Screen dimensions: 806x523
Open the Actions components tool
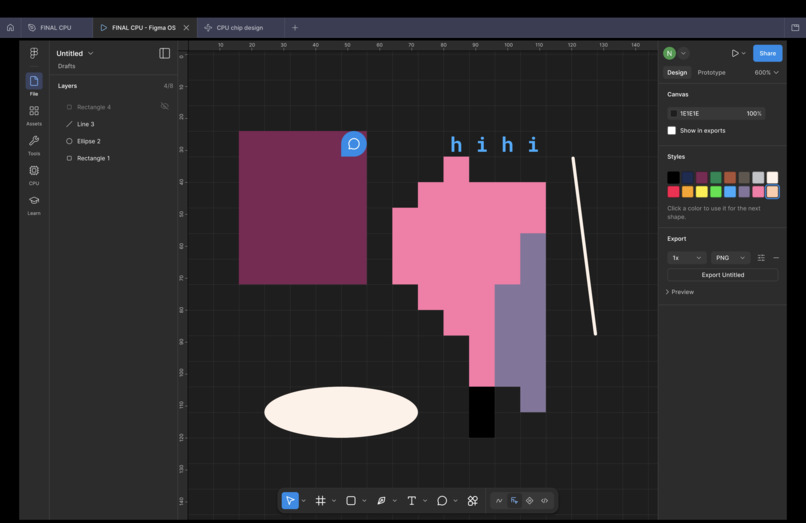pyautogui.click(x=472, y=500)
